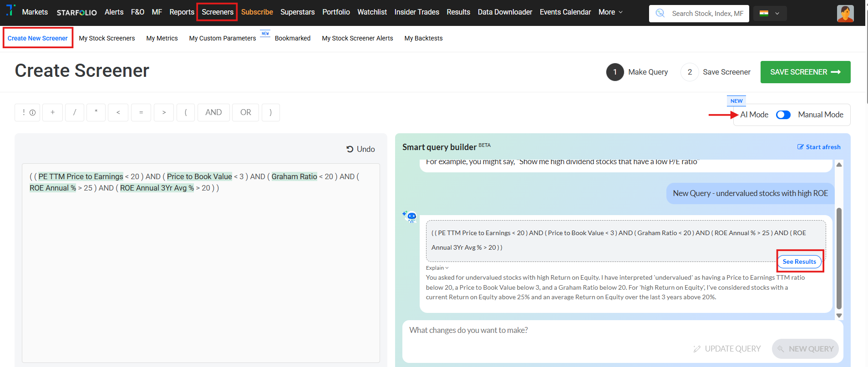Image resolution: width=868 pixels, height=367 pixels.
Task: Click the India flag icon
Action: (x=764, y=13)
